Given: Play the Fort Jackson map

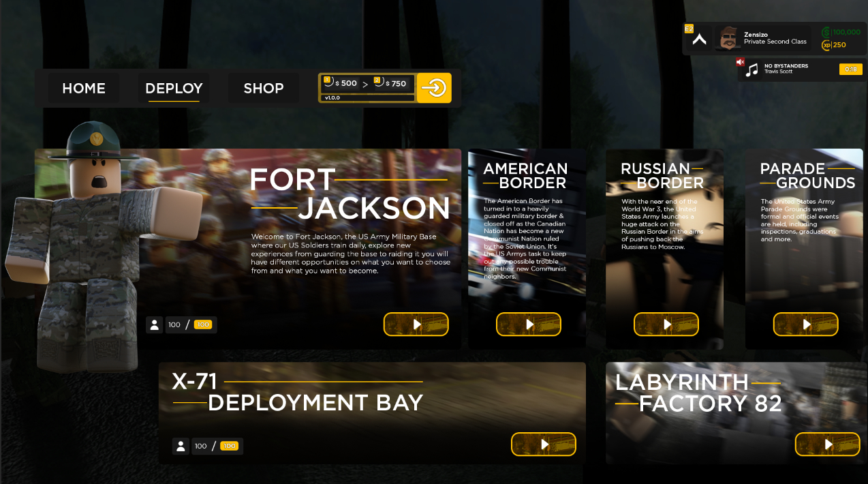Looking at the screenshot, I should point(416,324).
